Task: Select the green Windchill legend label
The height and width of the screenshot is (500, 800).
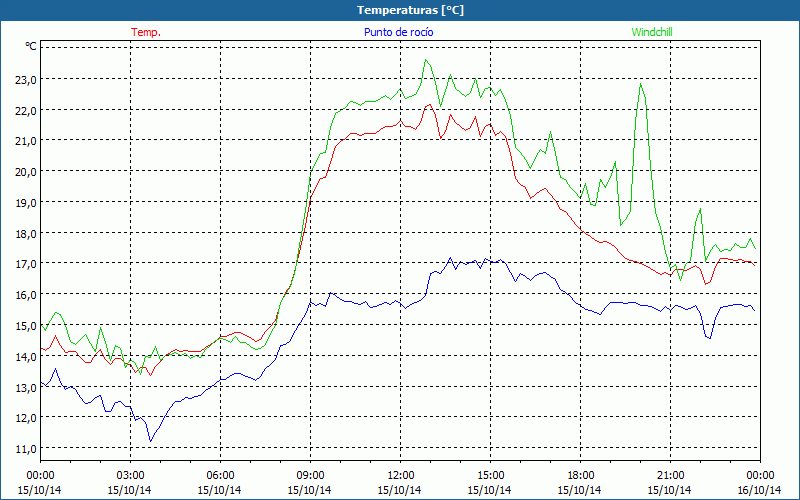Action: pyautogui.click(x=652, y=32)
